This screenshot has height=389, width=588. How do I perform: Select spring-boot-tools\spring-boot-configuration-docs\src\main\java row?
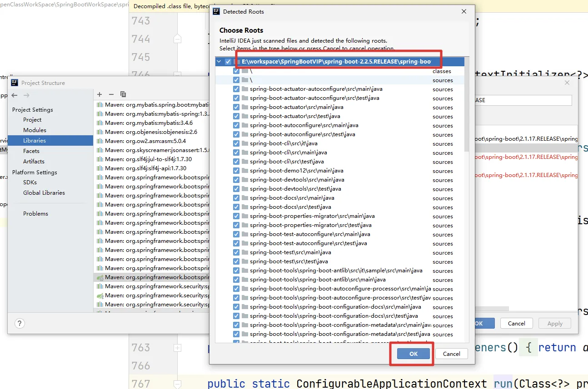tap(340, 307)
